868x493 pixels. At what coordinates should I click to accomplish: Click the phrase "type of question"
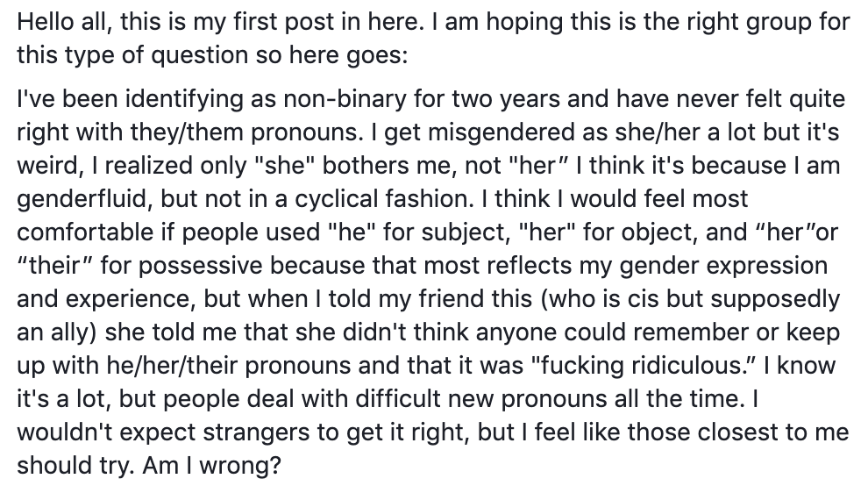142,54
